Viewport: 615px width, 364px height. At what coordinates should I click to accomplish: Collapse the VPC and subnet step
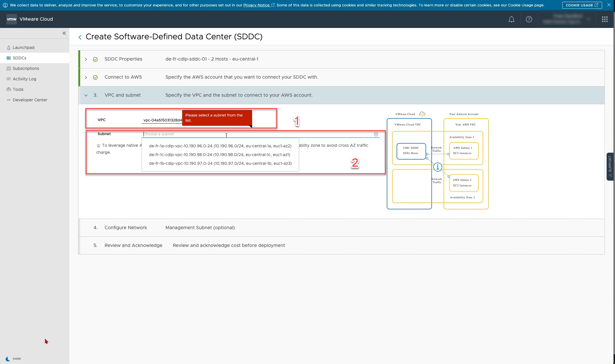(x=86, y=95)
